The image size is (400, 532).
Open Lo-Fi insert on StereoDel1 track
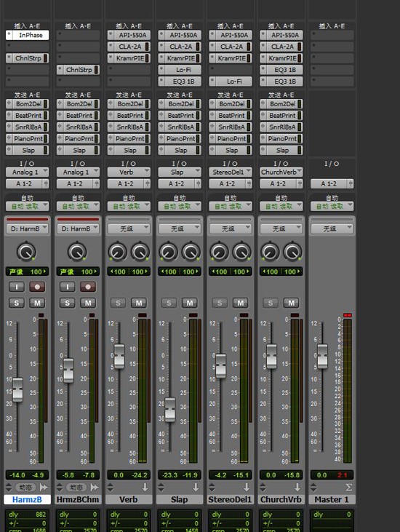point(234,82)
